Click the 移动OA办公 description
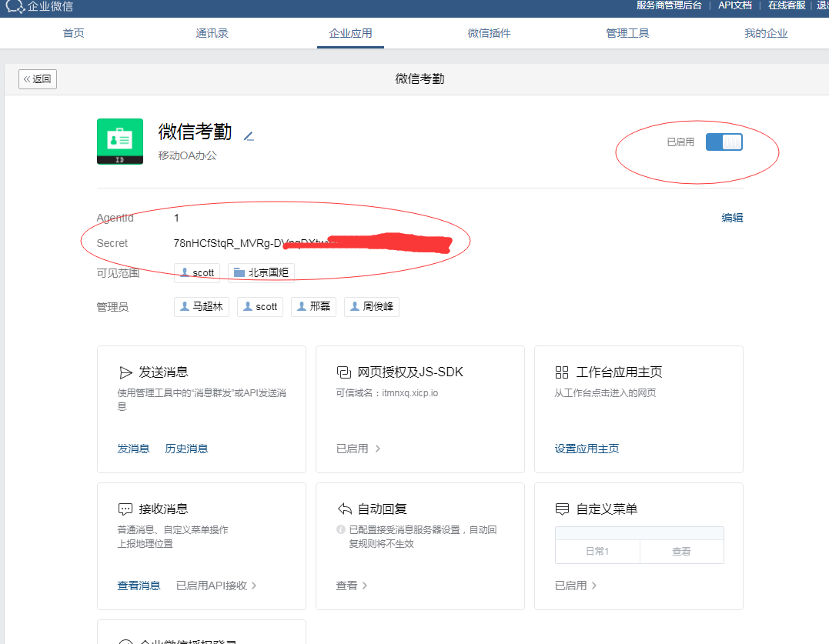Viewport: 829px width, 644px height. coord(187,156)
